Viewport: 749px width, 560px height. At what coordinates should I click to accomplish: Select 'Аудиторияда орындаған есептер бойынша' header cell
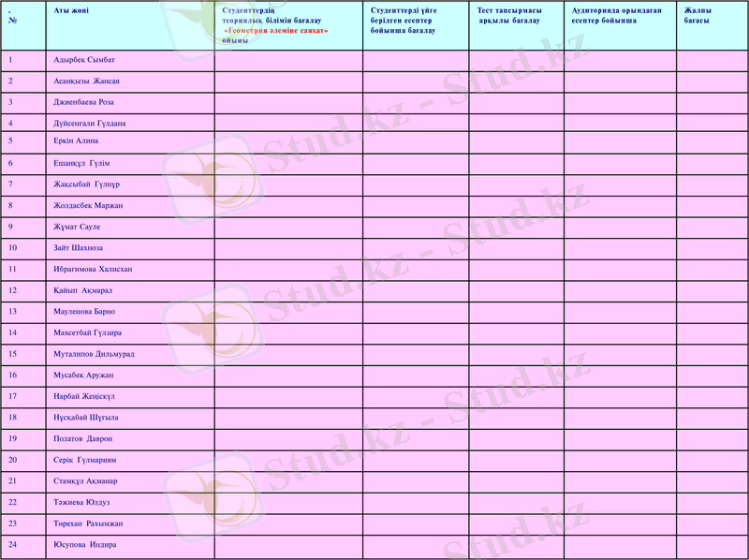point(610,14)
